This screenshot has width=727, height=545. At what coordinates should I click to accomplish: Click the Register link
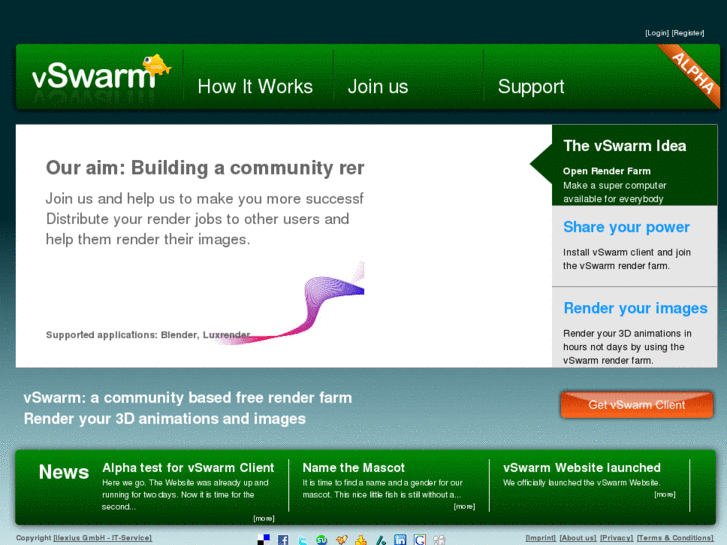688,33
